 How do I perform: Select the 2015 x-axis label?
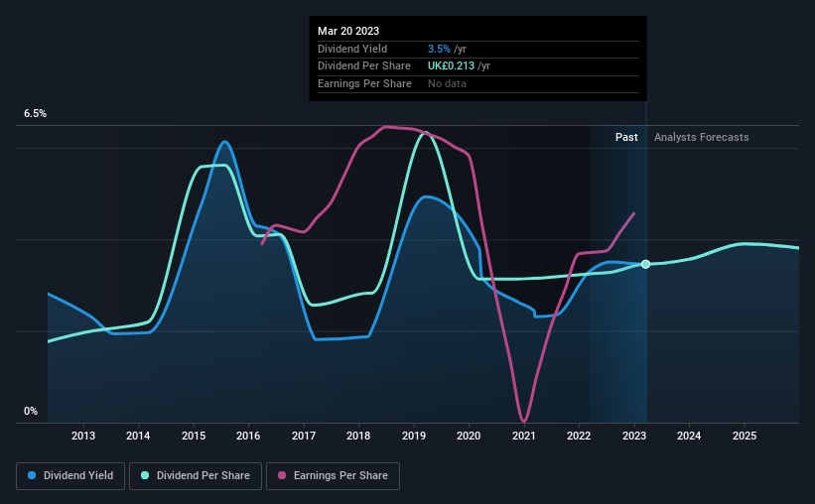click(194, 436)
